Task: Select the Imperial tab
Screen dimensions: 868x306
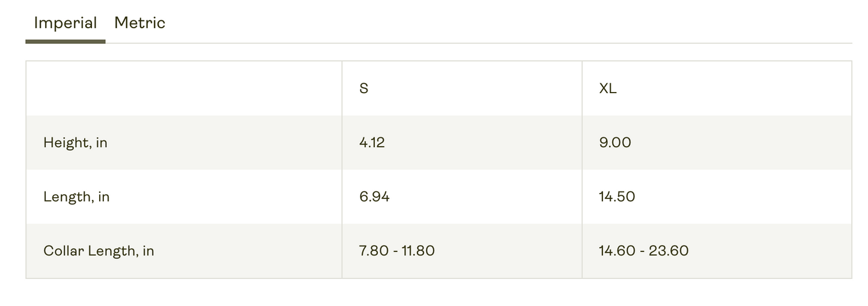Action: coord(65,23)
